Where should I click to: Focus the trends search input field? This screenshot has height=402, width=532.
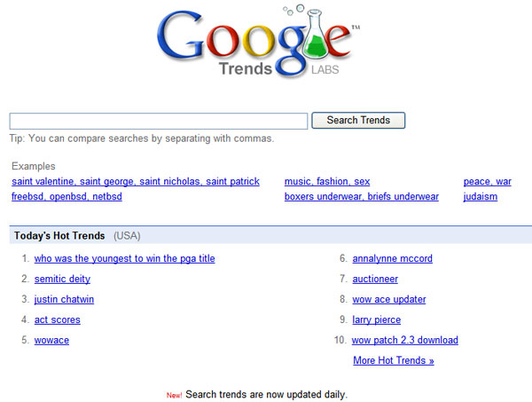point(159,122)
